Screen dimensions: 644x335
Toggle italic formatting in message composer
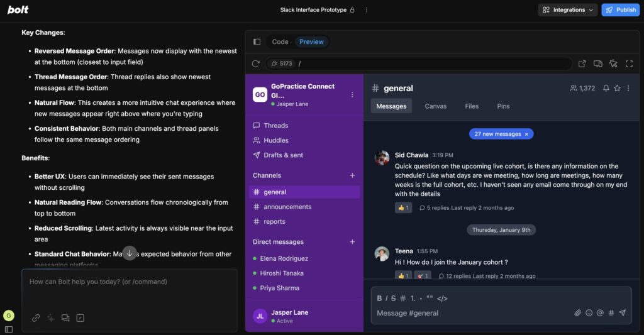coord(387,299)
